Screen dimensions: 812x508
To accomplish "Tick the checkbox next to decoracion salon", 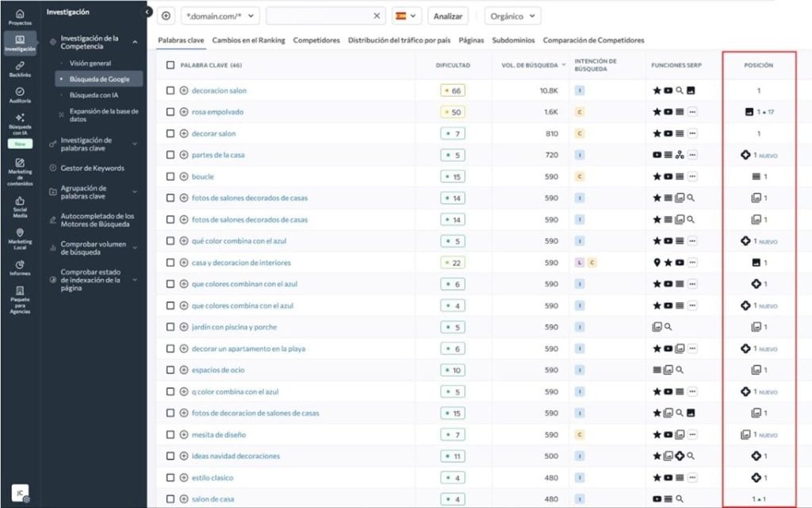I will 171,91.
